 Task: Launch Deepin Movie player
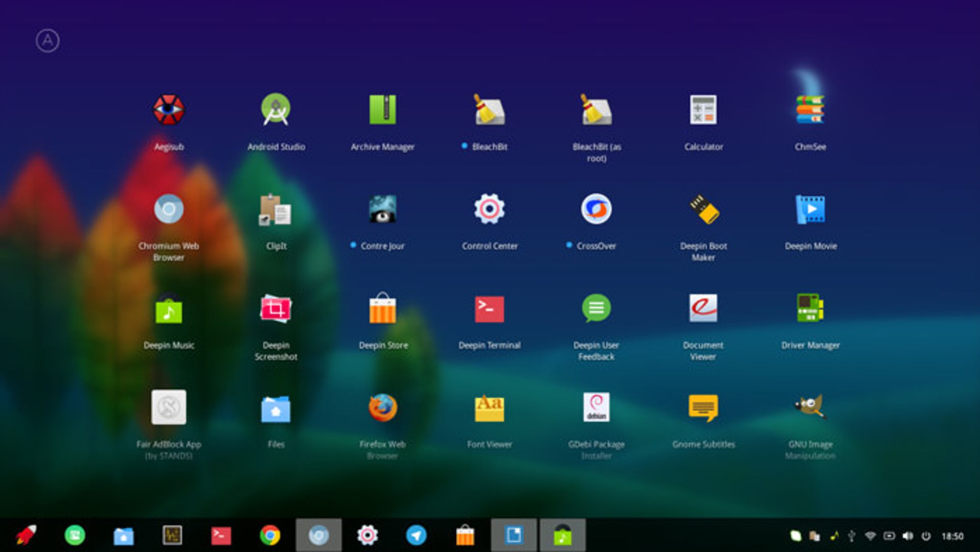coord(810,208)
